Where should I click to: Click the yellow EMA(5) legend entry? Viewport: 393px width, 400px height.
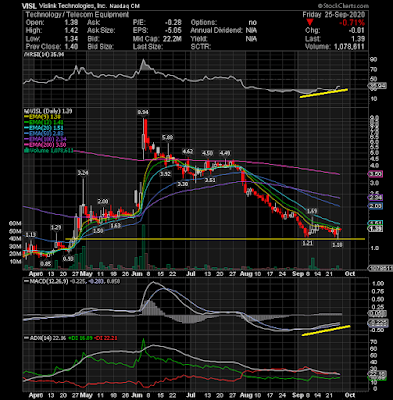click(x=44, y=117)
